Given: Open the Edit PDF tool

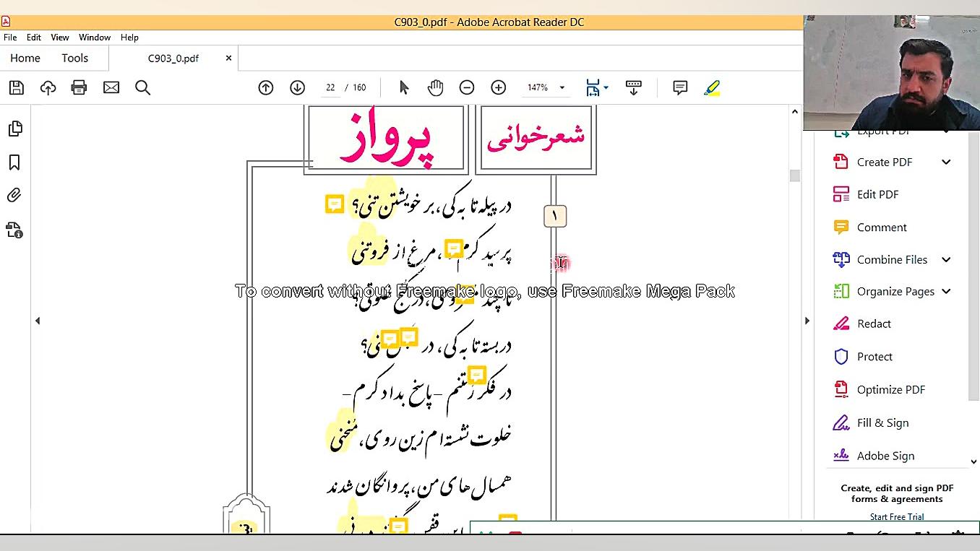Looking at the screenshot, I should (878, 194).
